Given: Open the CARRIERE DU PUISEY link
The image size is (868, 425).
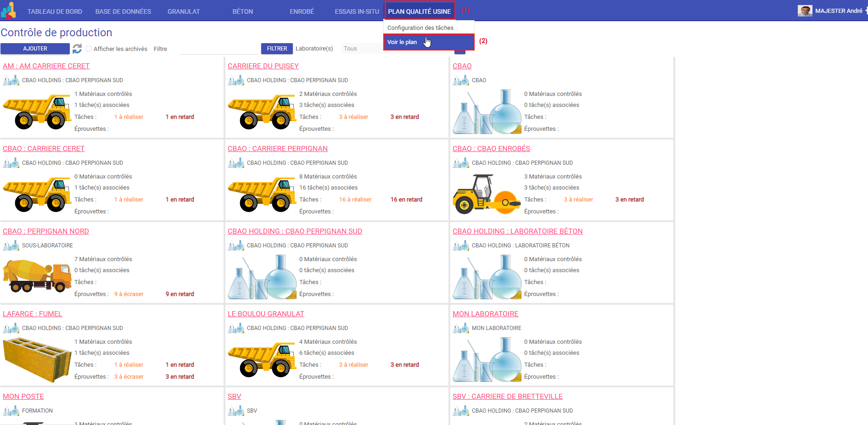Looking at the screenshot, I should click(x=263, y=66).
